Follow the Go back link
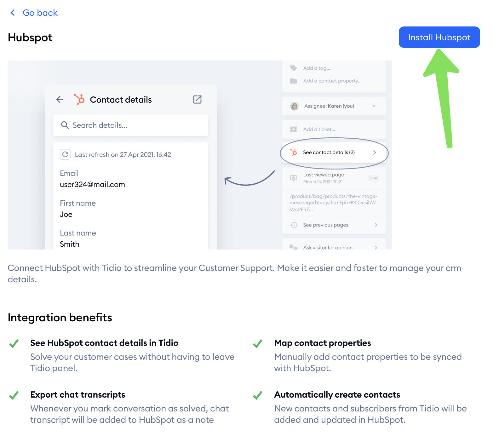Image resolution: width=499 pixels, height=448 pixels. (x=40, y=13)
